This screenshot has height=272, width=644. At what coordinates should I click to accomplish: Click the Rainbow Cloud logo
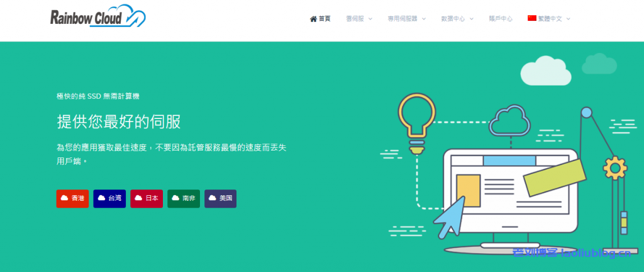click(97, 16)
